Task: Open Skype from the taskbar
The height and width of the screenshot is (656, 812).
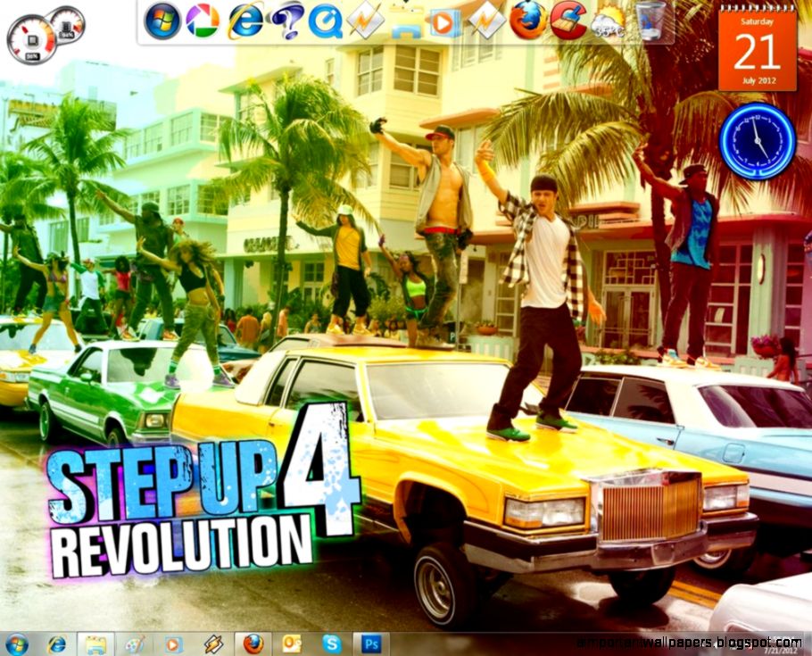Action: (x=329, y=641)
